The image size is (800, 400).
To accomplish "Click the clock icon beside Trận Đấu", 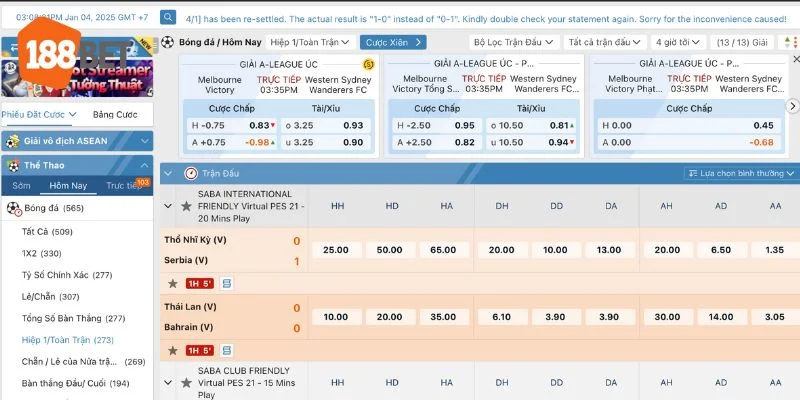I will 191,173.
